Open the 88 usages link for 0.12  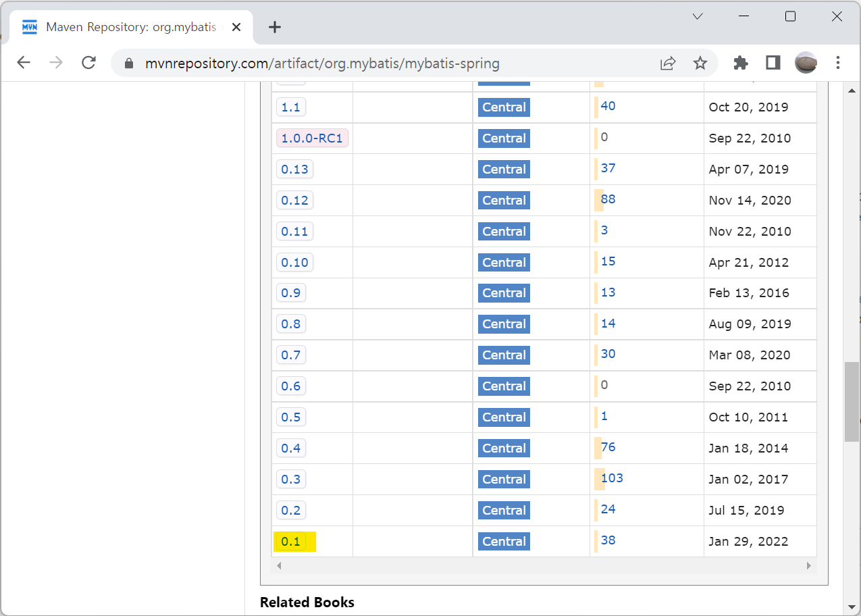(608, 199)
